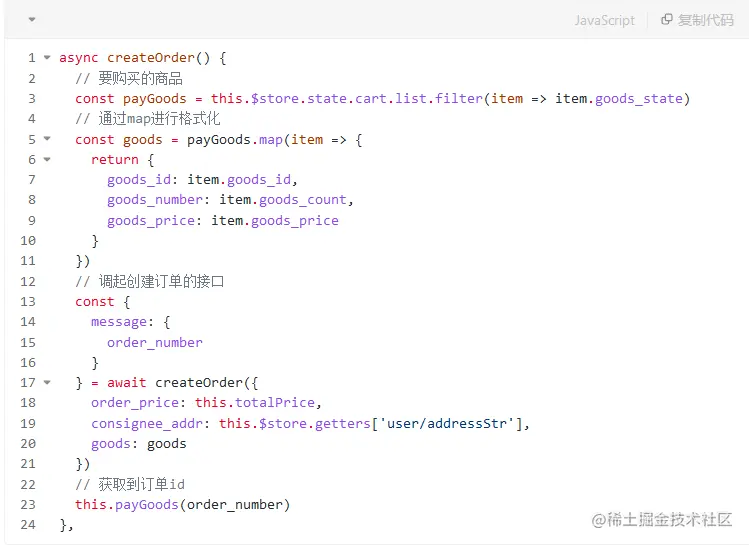Click goods_state at end of line 3
The image size is (749, 545).
pos(639,99)
